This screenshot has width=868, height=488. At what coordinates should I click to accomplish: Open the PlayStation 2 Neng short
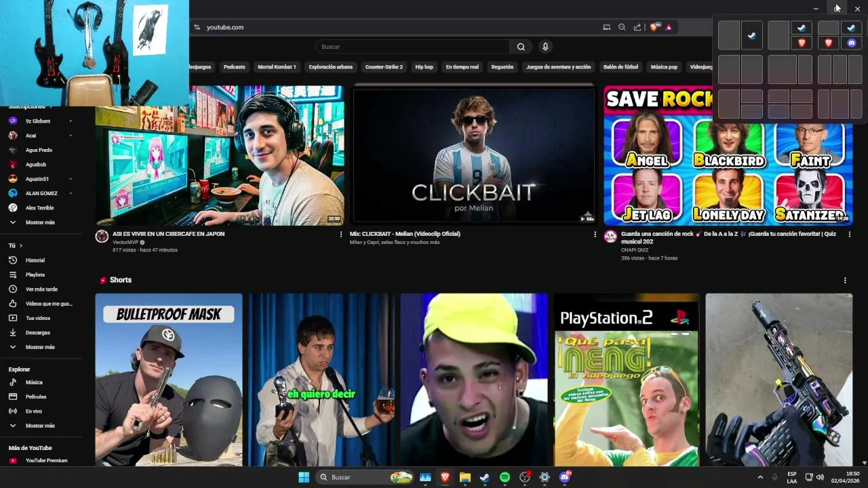[626, 380]
